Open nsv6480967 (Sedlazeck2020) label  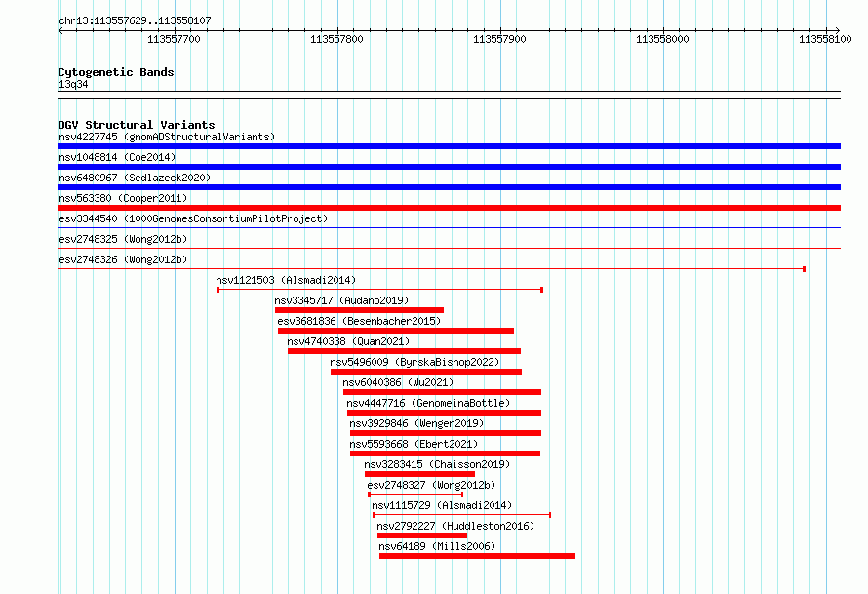(x=135, y=178)
